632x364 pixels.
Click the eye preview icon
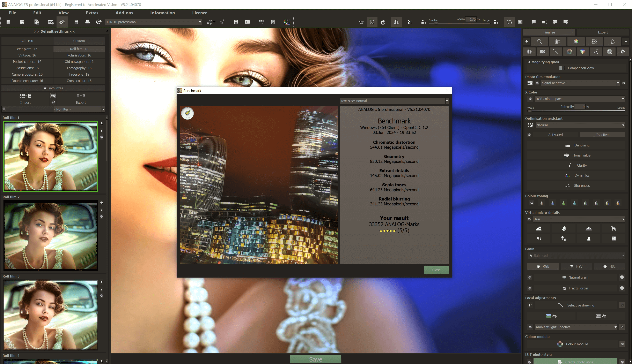coord(361,22)
